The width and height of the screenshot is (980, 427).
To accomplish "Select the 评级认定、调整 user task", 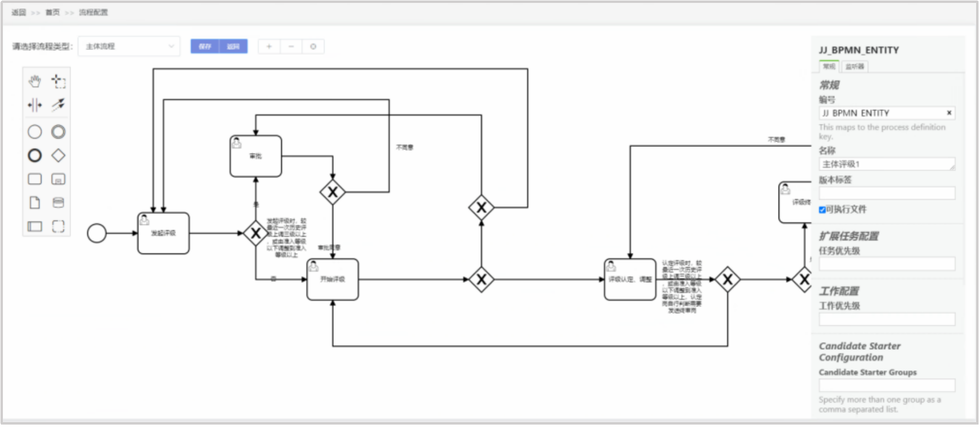I will tap(630, 279).
